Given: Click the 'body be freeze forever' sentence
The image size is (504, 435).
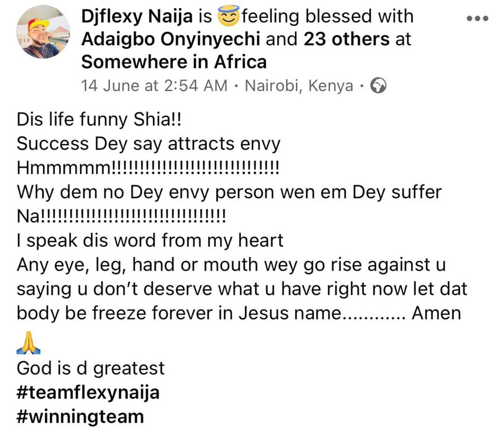Looking at the screenshot, I should pos(239,313).
